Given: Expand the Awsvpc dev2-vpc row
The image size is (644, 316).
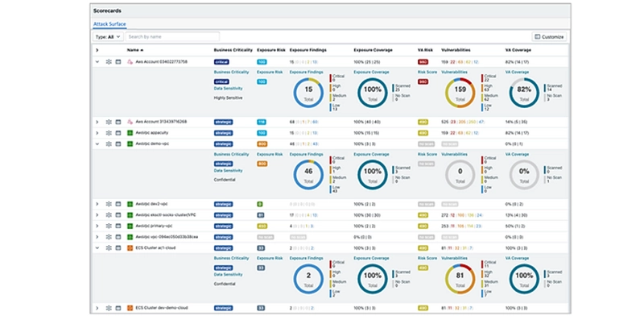Looking at the screenshot, I should [x=97, y=204].
